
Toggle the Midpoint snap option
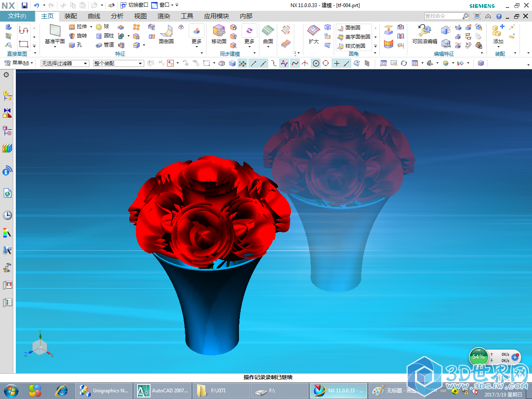click(264, 63)
